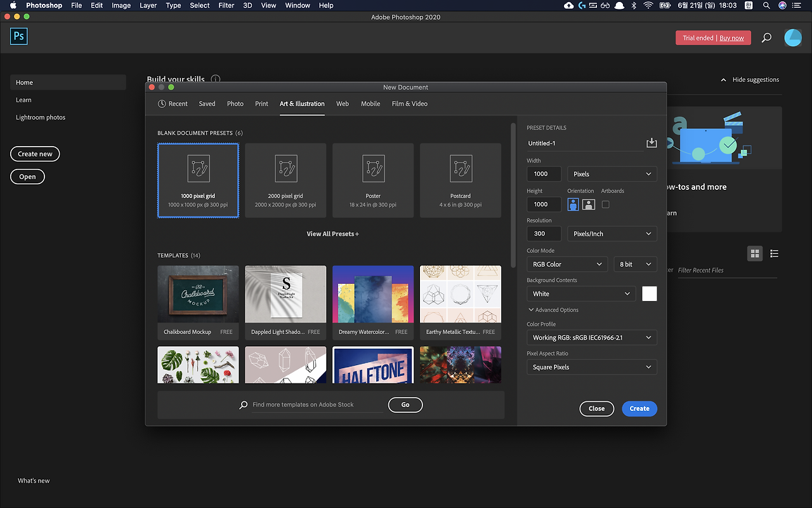Click the Photoshop Ps logo icon
Image resolution: width=812 pixels, height=508 pixels.
click(x=19, y=36)
